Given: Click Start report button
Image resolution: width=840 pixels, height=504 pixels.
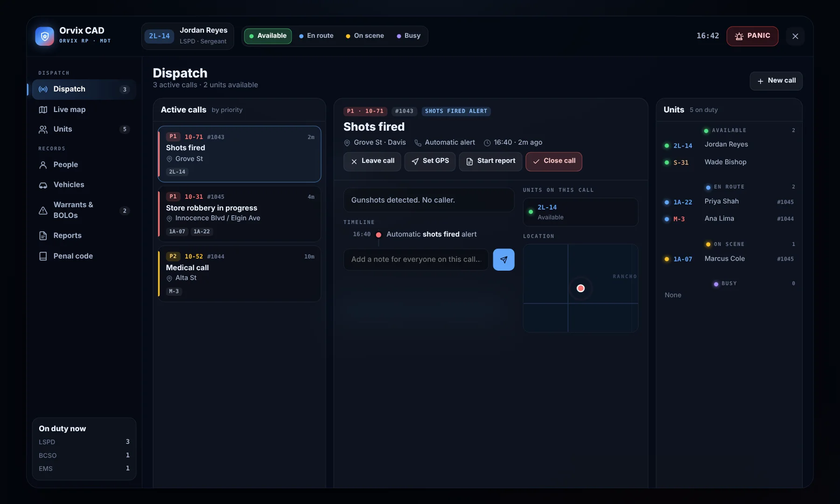Looking at the screenshot, I should (490, 161).
